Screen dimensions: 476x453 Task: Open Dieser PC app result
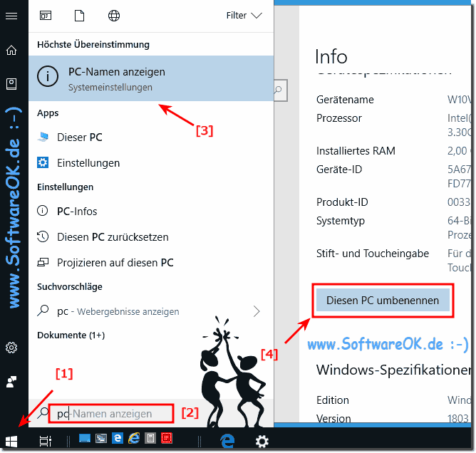click(151, 137)
